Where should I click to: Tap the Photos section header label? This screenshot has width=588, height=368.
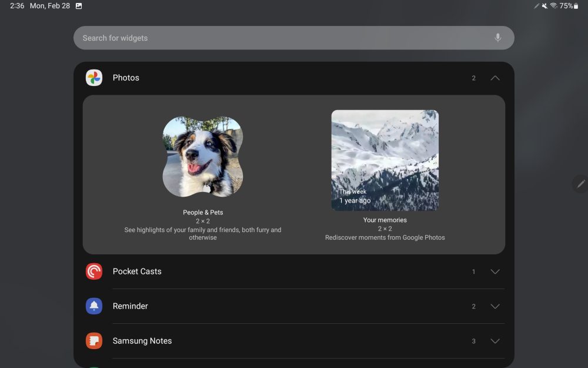126,77
